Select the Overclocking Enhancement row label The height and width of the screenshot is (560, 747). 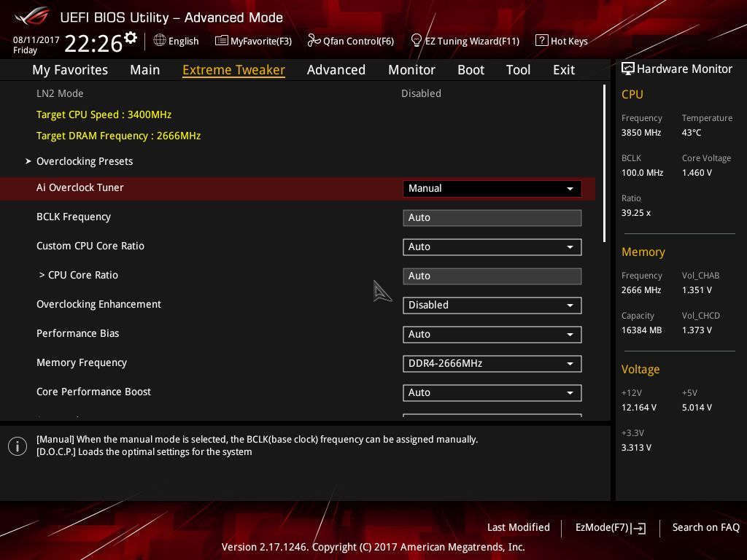98,304
